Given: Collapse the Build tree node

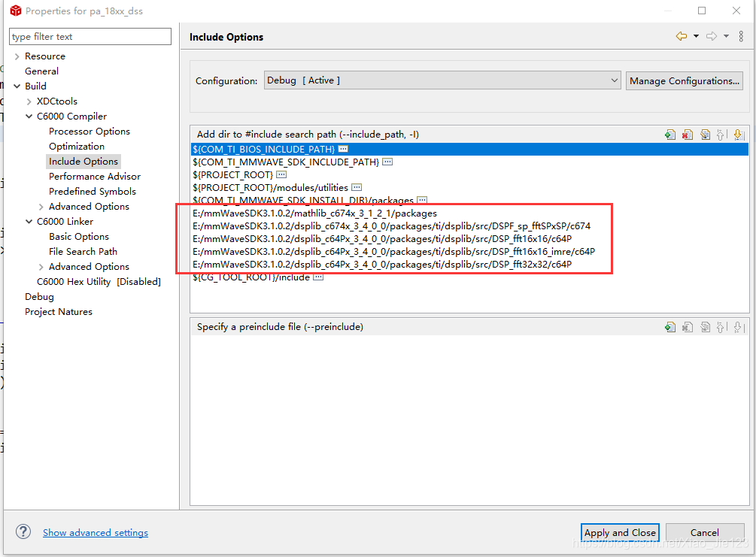Looking at the screenshot, I should pos(17,86).
